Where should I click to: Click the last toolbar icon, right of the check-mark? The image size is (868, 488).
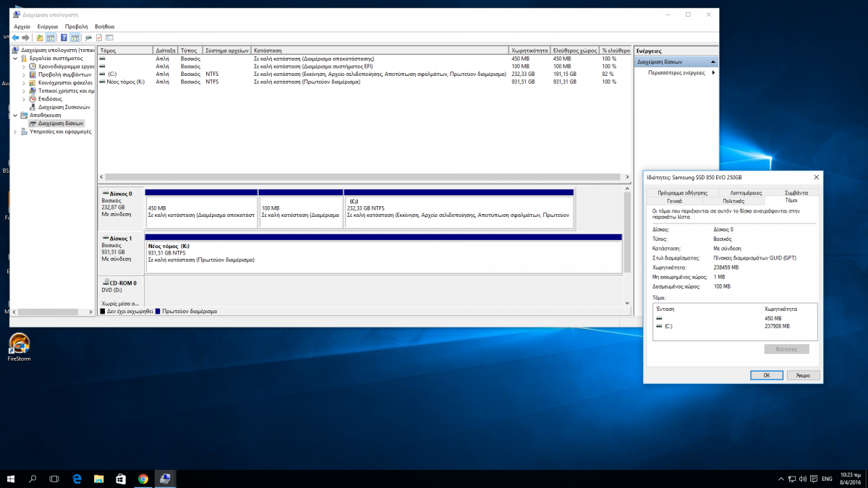coord(109,38)
